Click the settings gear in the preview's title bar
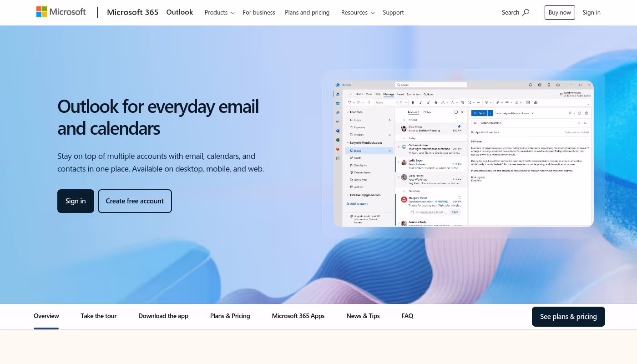The image size is (637, 364). 558,85
